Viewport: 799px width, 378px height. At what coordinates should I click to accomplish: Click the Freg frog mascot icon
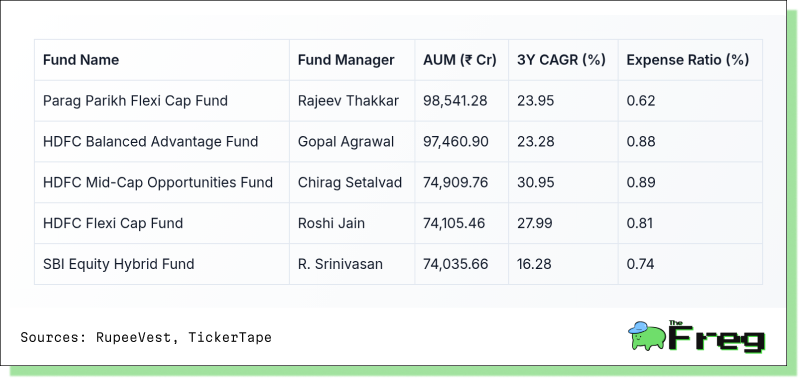[x=647, y=336]
